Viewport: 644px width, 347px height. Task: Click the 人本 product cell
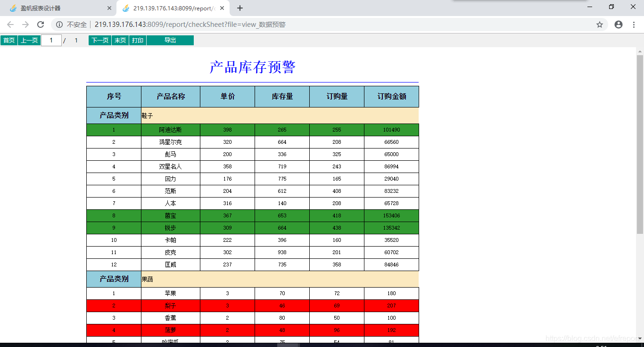pyautogui.click(x=171, y=203)
